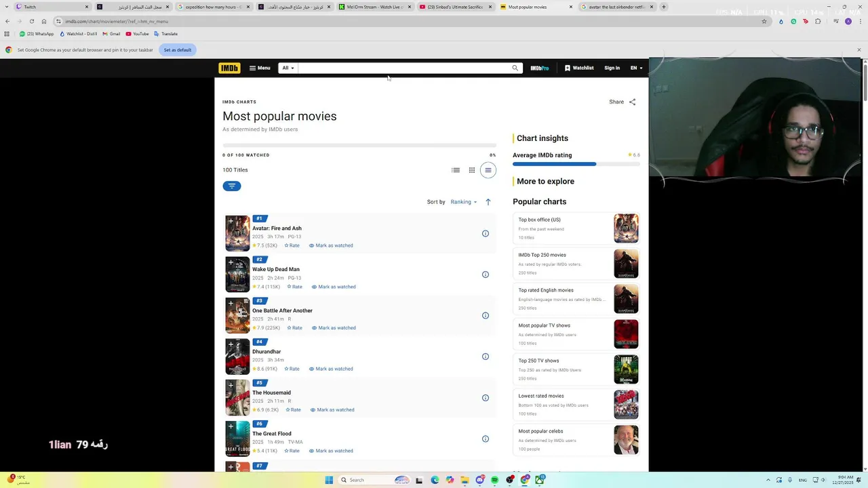Viewport: 868px width, 488px height.
Task: Add Wake Up Dead Man to watchlist
Action: coord(231,262)
